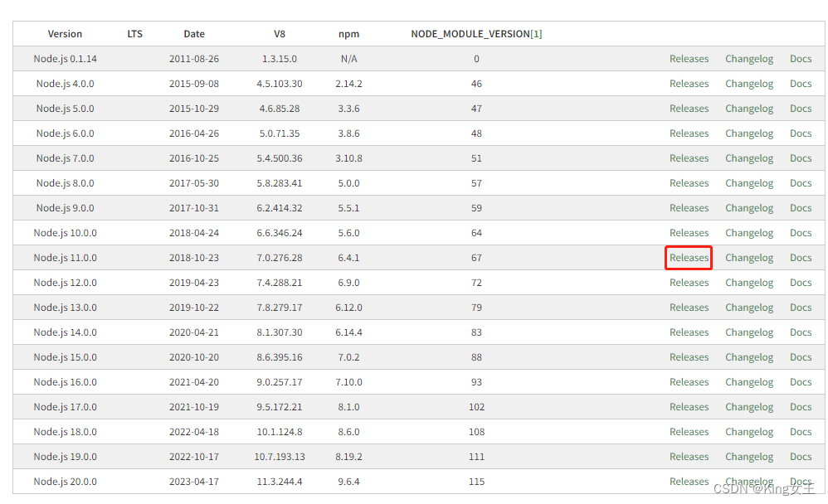This screenshot has width=828, height=504.
Task: Open Docs for Node.js 7.0.0
Action: 801,157
